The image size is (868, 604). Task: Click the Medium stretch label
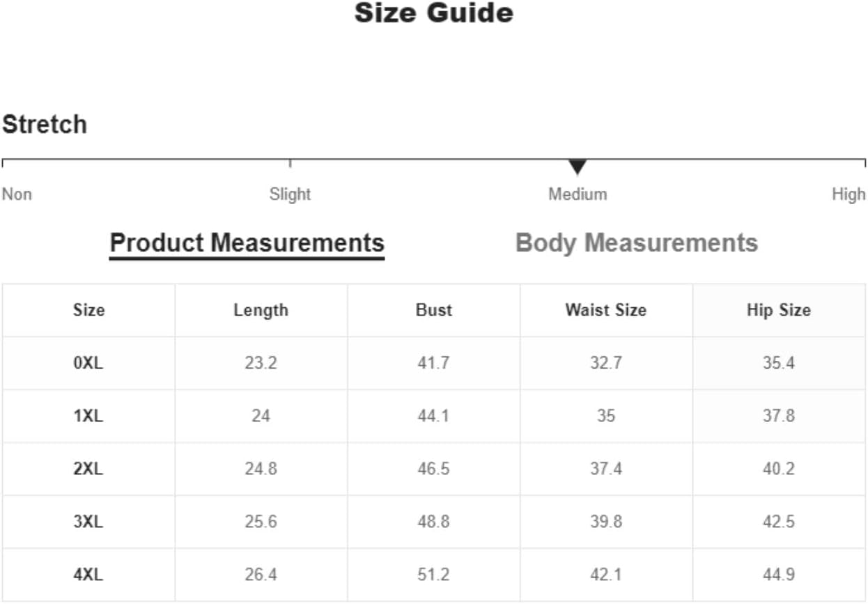[578, 194]
